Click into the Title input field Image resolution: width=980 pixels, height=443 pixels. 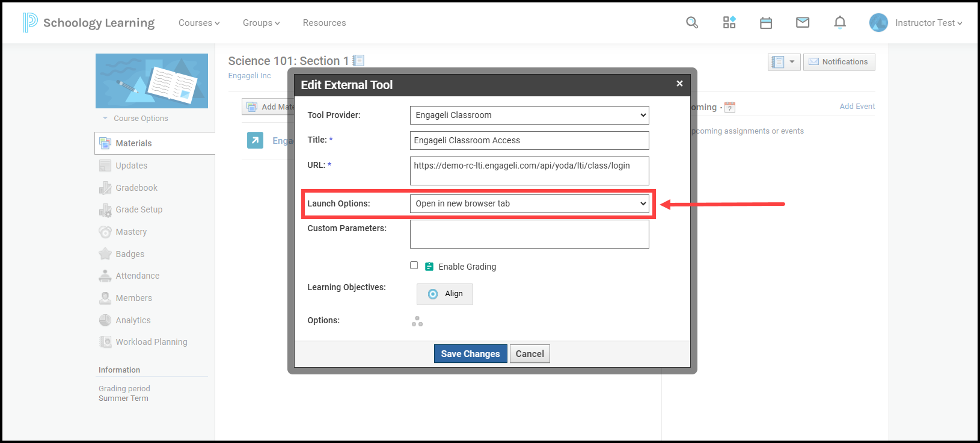[x=530, y=140]
